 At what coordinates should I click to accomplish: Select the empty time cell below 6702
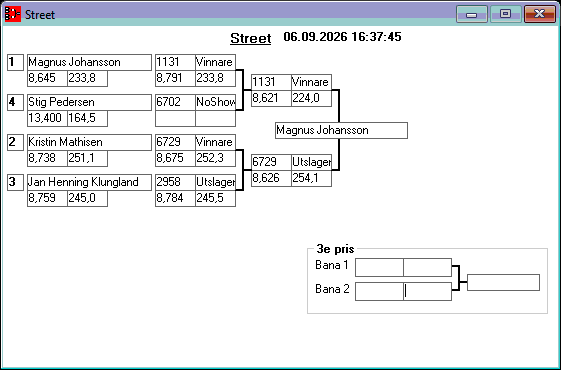pos(175,118)
